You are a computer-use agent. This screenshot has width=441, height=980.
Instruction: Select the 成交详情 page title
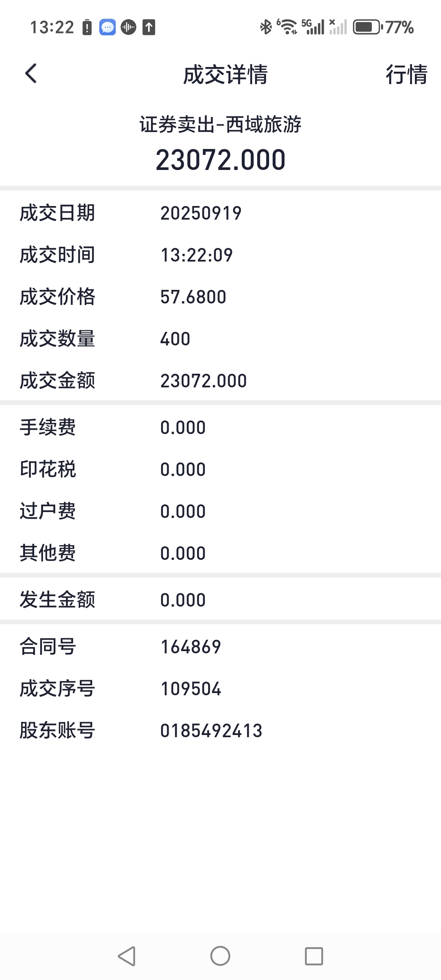pos(225,74)
